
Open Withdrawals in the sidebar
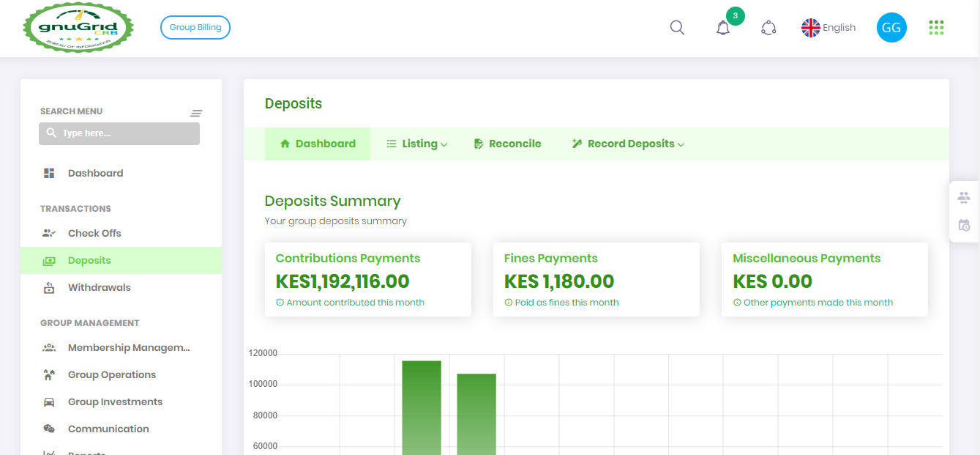pos(99,287)
